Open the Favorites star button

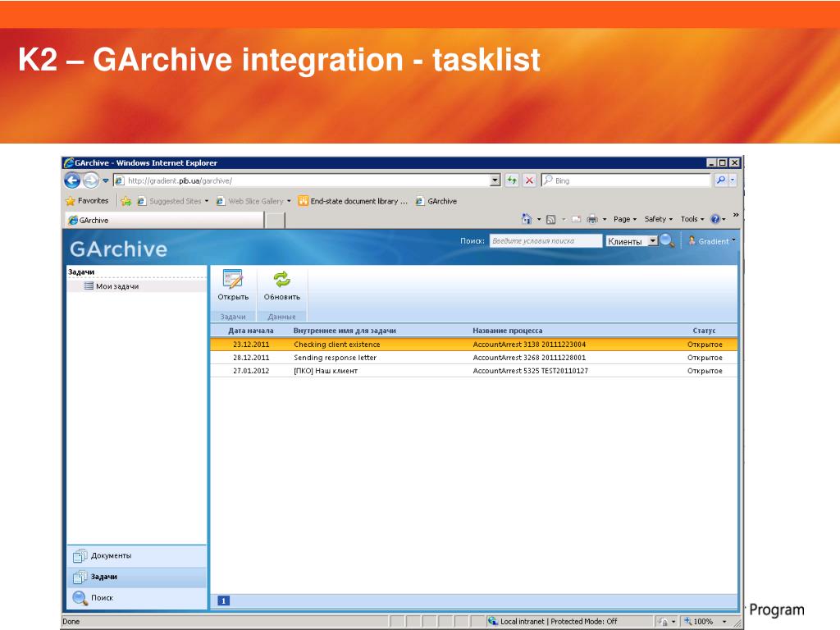[x=87, y=201]
